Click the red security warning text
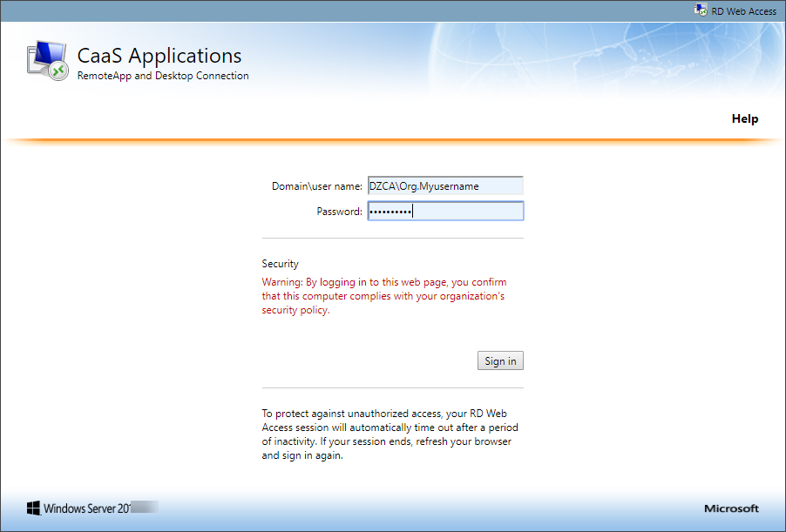The image size is (786, 532). (383, 296)
